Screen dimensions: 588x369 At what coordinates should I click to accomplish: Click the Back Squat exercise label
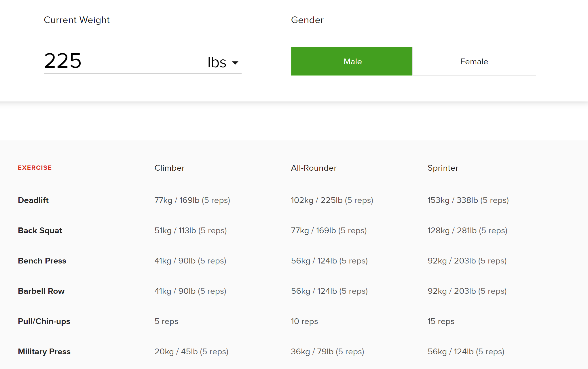(x=40, y=230)
